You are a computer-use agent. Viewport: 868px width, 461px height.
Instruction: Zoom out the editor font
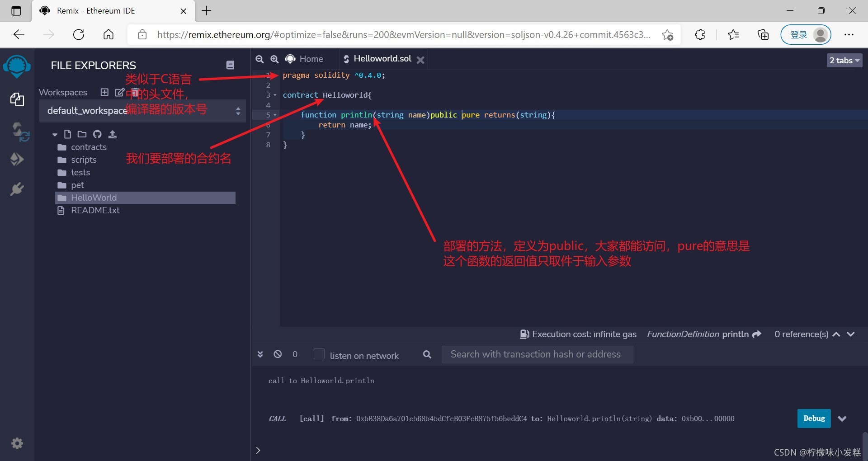(x=259, y=59)
